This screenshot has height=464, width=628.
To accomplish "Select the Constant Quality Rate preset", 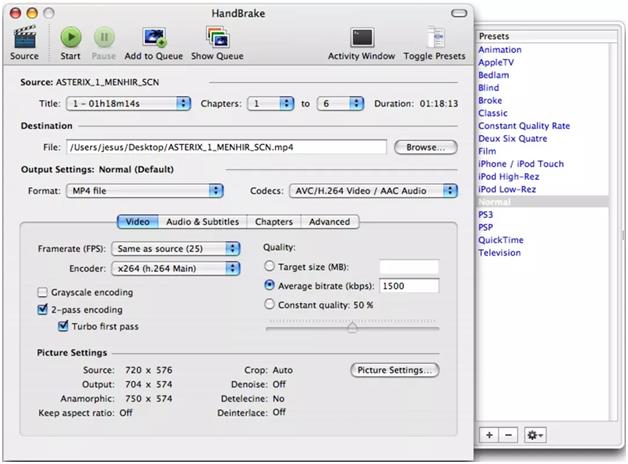I will coord(524,126).
